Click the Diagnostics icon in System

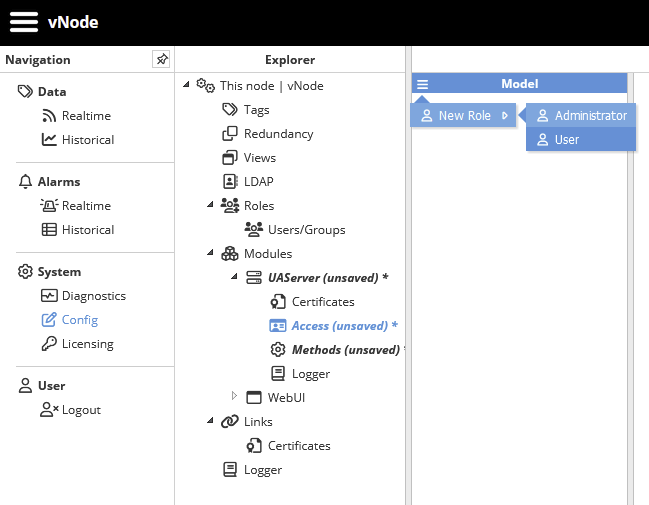(x=49, y=296)
